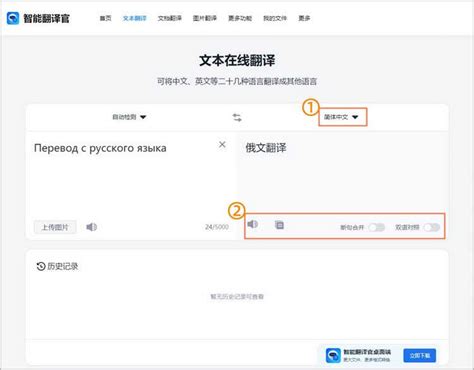Viewport: 474px width, 370px height.
Task: Play audio of the translated text
Action: tap(253, 224)
